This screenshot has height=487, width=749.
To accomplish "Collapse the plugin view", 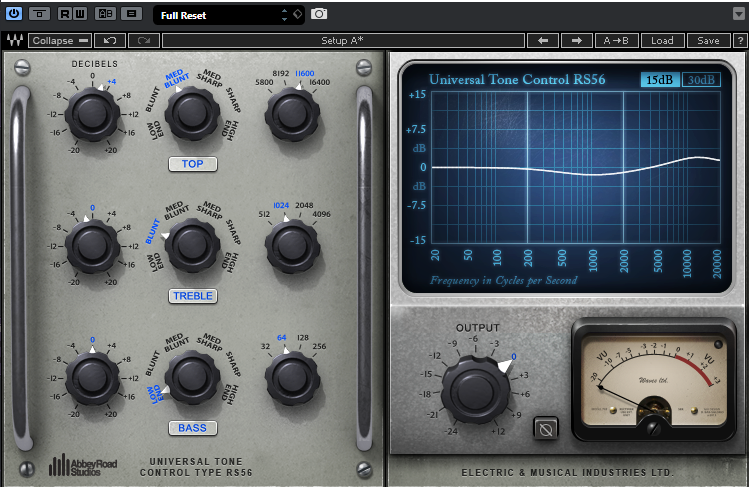I will point(59,41).
